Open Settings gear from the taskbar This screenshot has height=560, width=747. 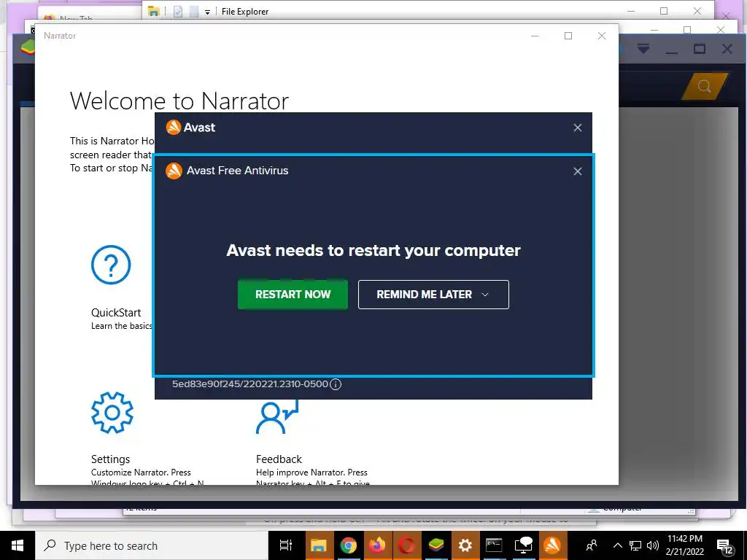pos(465,545)
